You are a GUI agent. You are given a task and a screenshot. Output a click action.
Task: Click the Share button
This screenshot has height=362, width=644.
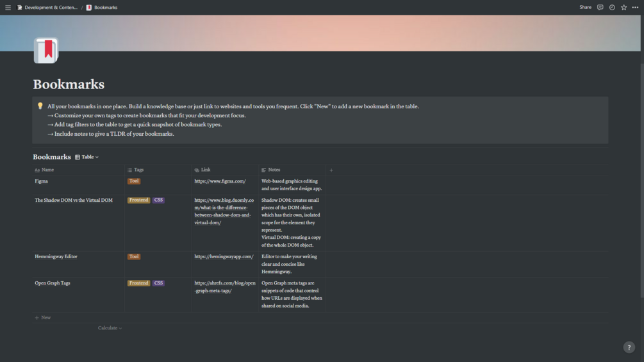pos(585,8)
